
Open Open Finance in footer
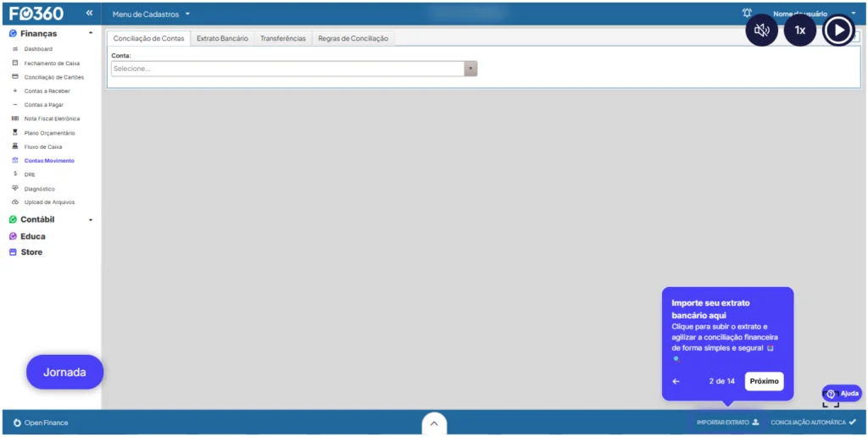(x=41, y=423)
